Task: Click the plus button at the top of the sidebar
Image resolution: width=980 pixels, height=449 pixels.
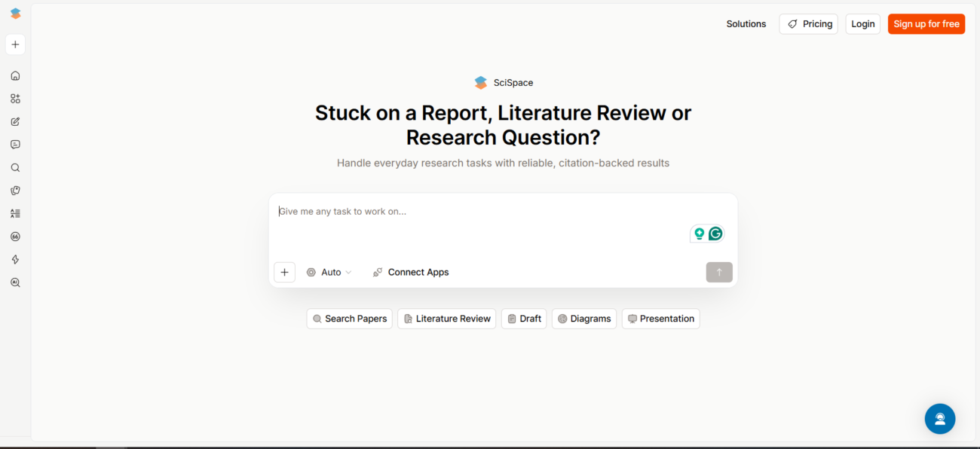Action: [x=15, y=44]
